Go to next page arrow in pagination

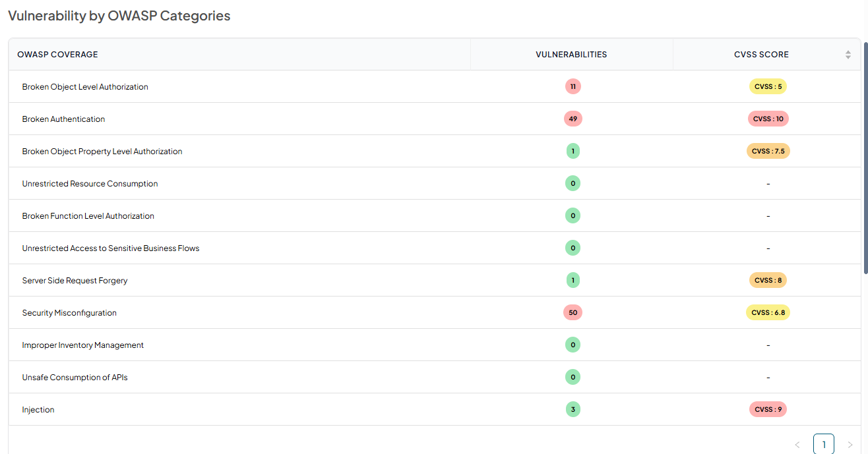(850, 445)
